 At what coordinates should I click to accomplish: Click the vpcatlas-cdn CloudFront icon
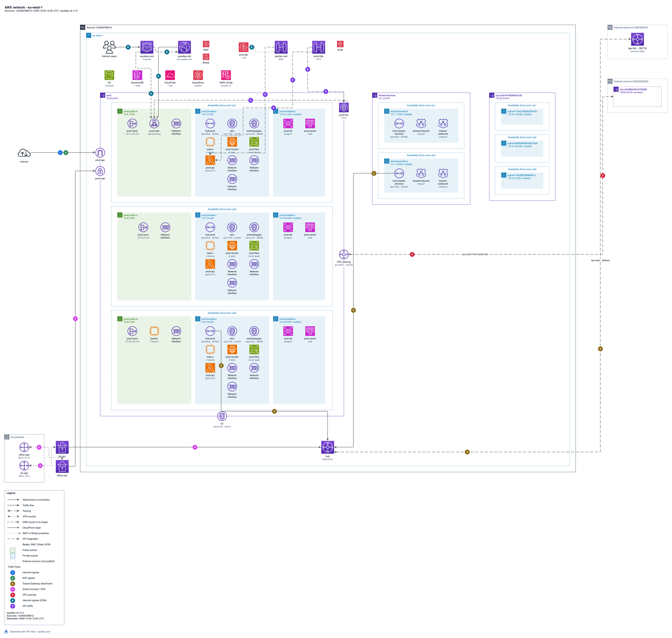[184, 47]
